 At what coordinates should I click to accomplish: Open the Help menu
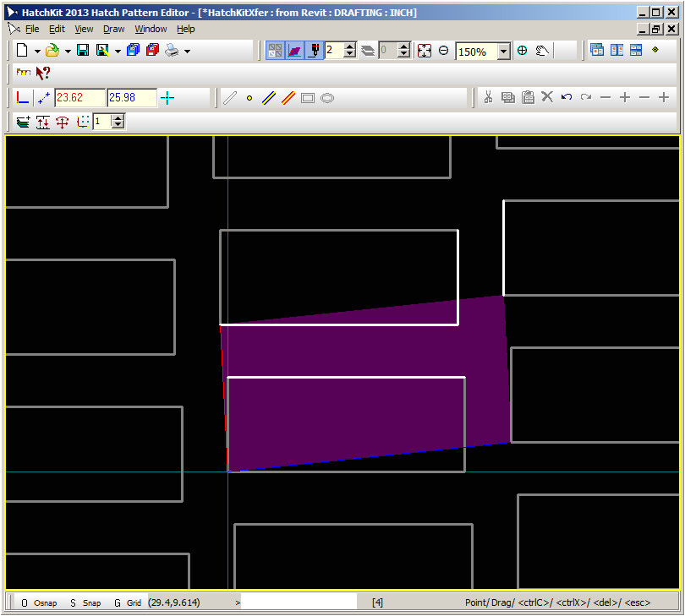[186, 30]
